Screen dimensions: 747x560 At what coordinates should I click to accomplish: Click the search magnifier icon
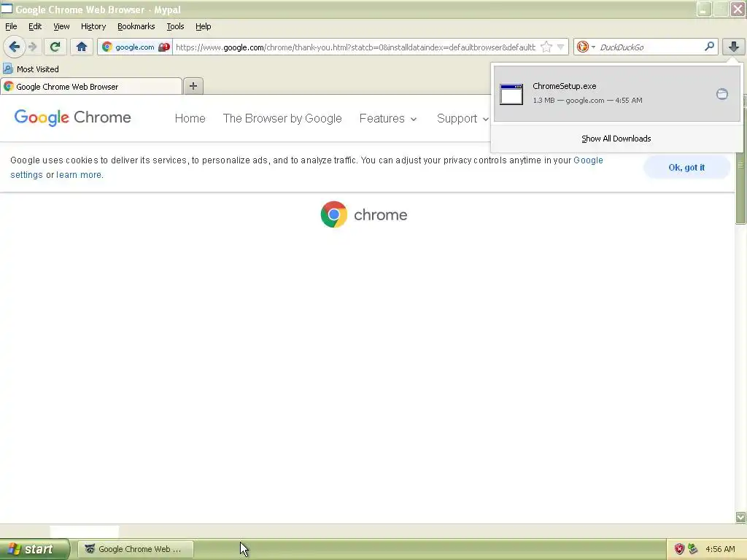click(x=709, y=46)
